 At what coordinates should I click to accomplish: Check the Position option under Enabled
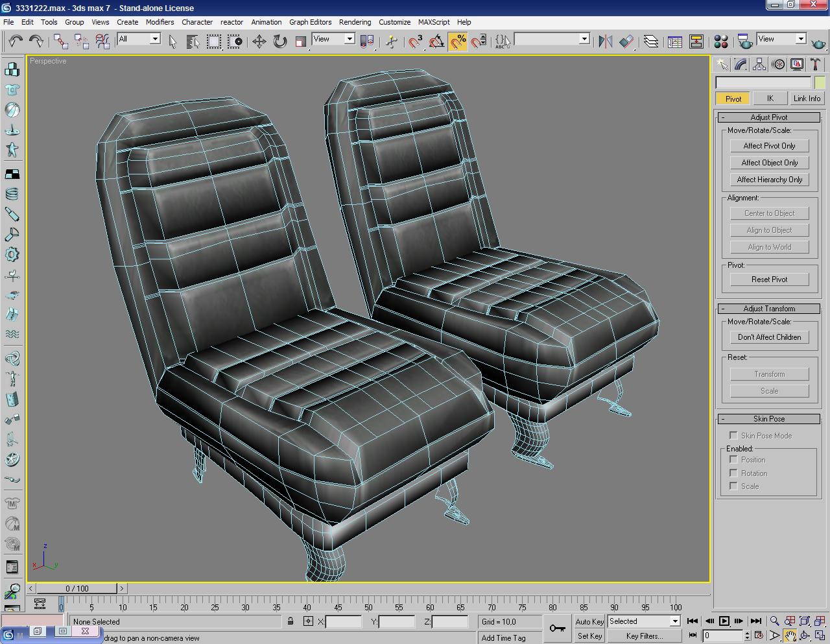(x=733, y=459)
